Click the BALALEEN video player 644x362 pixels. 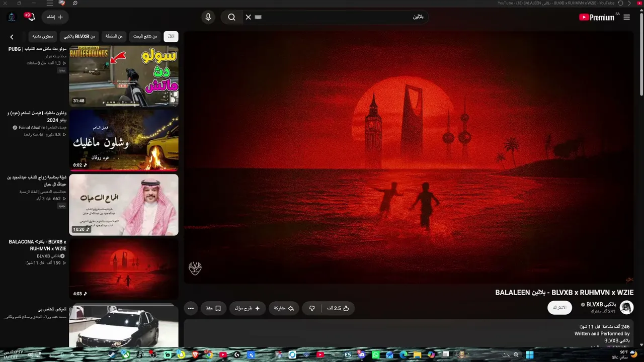(x=409, y=158)
